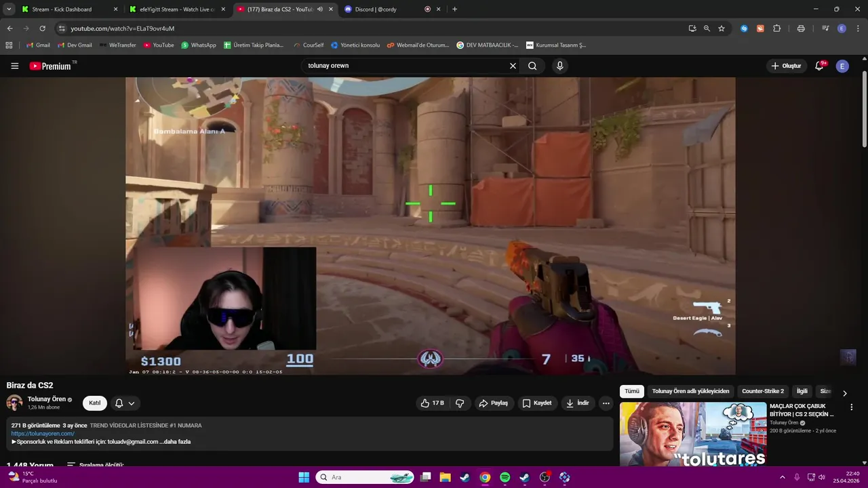Mute the YouTube tab via its speaker icon
Viewport: 868px width, 488px height.
[320, 9]
